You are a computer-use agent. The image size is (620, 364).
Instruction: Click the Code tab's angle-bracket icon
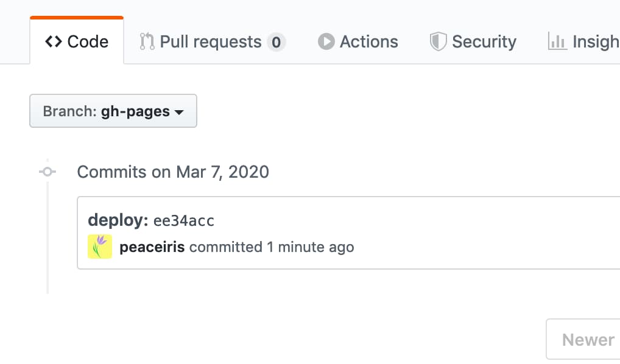click(x=54, y=42)
